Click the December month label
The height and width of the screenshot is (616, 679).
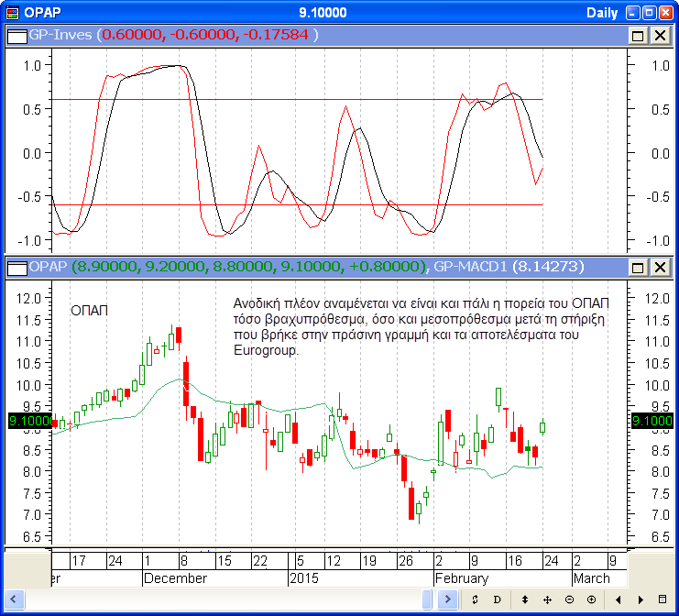pos(175,578)
